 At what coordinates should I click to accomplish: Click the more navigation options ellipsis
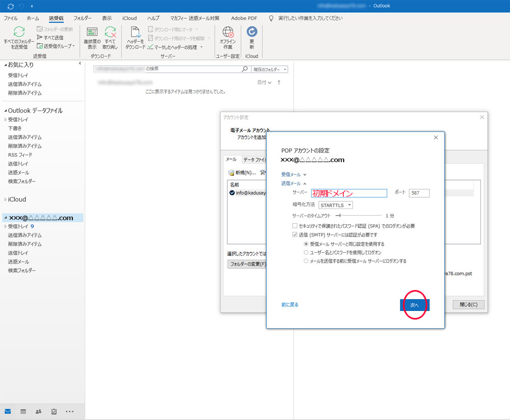tap(69, 411)
